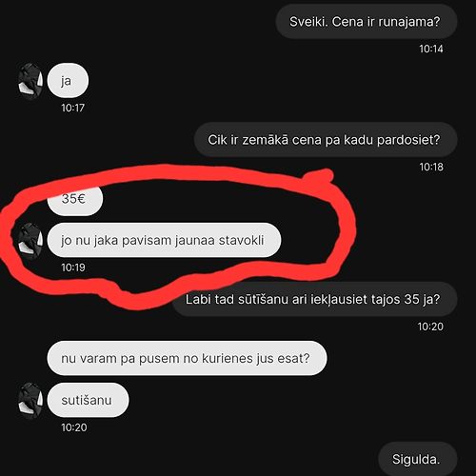Image resolution: width=476 pixels, height=476 pixels.
Task: Click the 10:14 timestamp
Action: 431,49
